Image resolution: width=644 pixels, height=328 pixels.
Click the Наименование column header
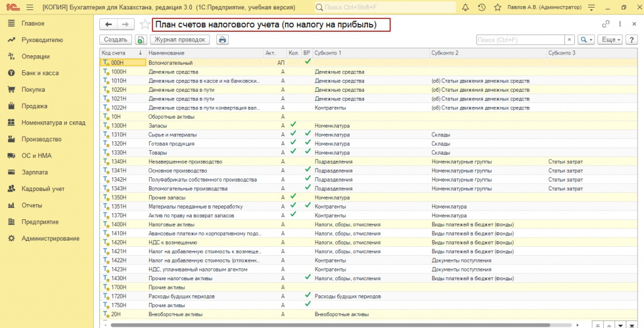(205, 53)
